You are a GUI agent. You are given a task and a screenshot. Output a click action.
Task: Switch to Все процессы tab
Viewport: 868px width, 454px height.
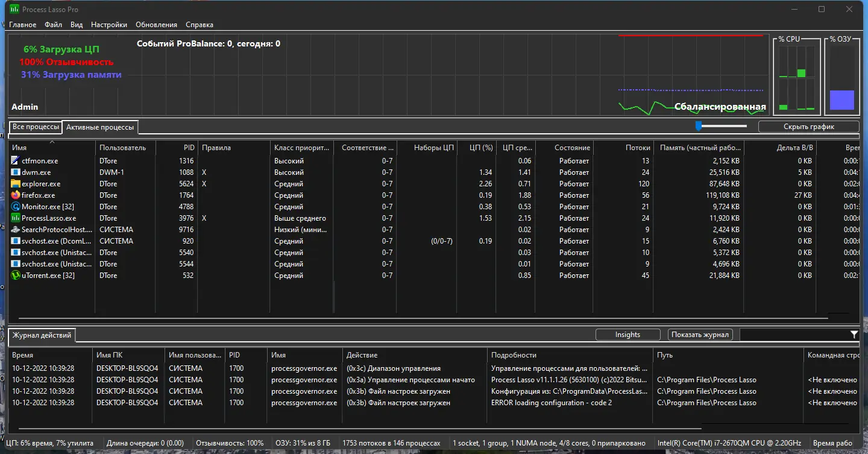click(x=36, y=127)
